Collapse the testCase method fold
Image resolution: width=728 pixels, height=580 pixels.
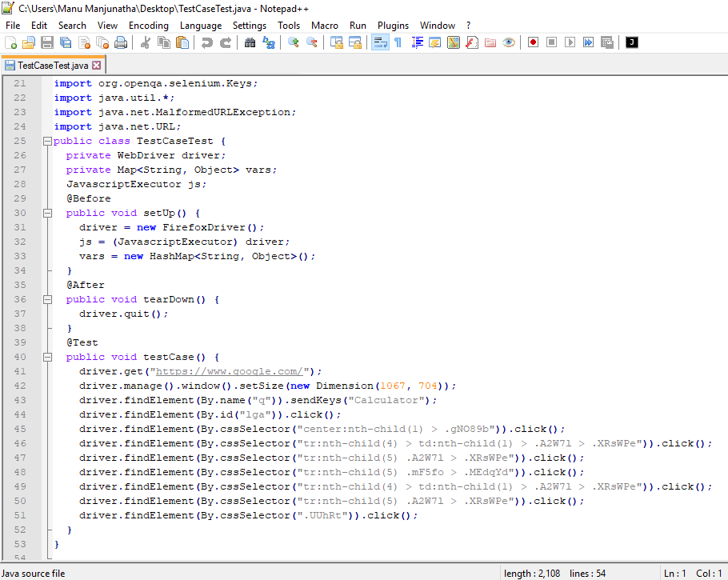(x=47, y=357)
